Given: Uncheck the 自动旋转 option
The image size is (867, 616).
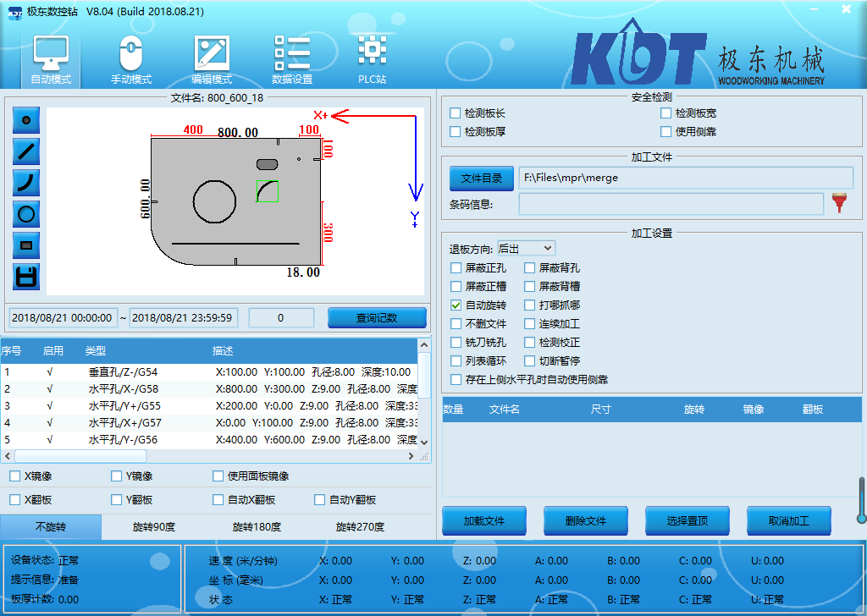Looking at the screenshot, I should 456,305.
